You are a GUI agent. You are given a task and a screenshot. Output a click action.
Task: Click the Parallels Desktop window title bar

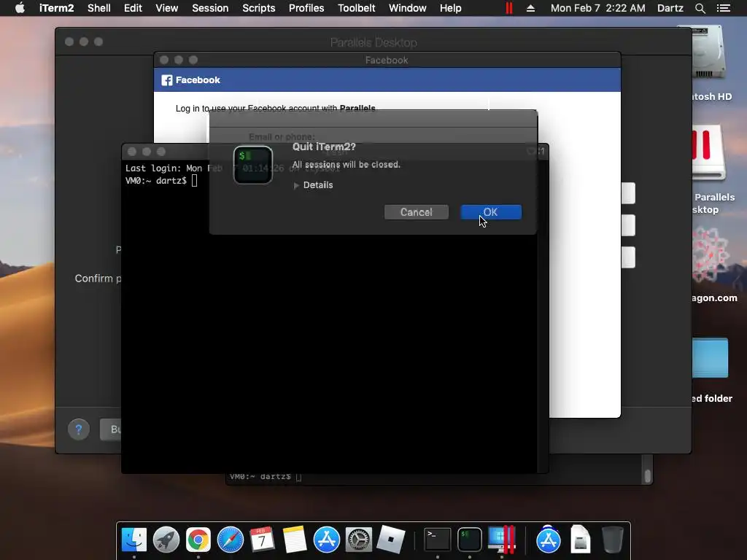click(373, 42)
